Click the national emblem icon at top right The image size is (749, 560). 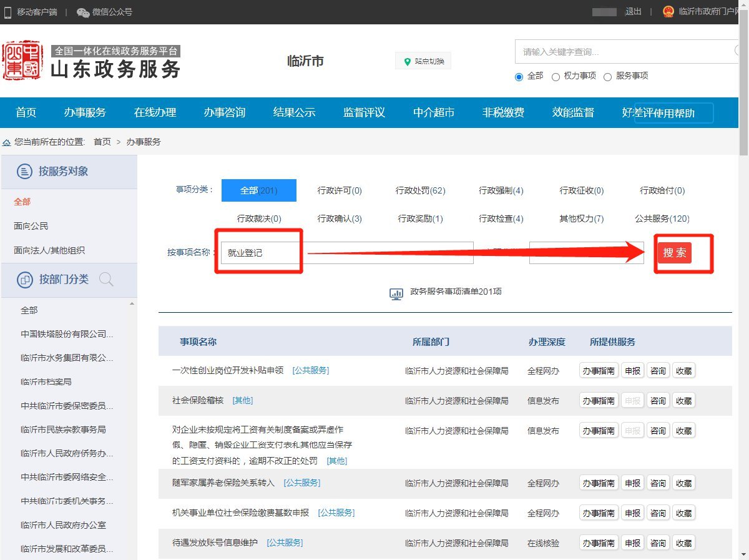(x=668, y=12)
